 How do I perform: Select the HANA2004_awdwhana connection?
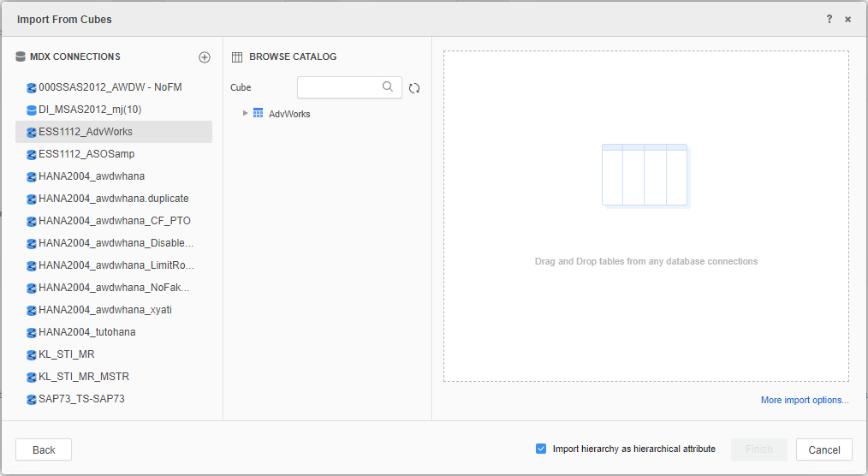click(92, 176)
